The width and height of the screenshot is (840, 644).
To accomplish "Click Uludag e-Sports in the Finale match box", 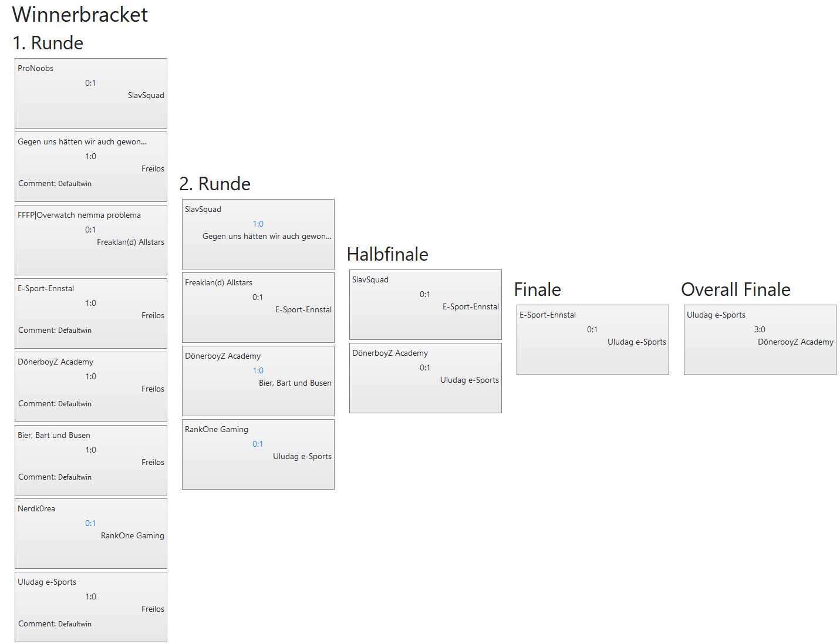I will pyautogui.click(x=637, y=342).
